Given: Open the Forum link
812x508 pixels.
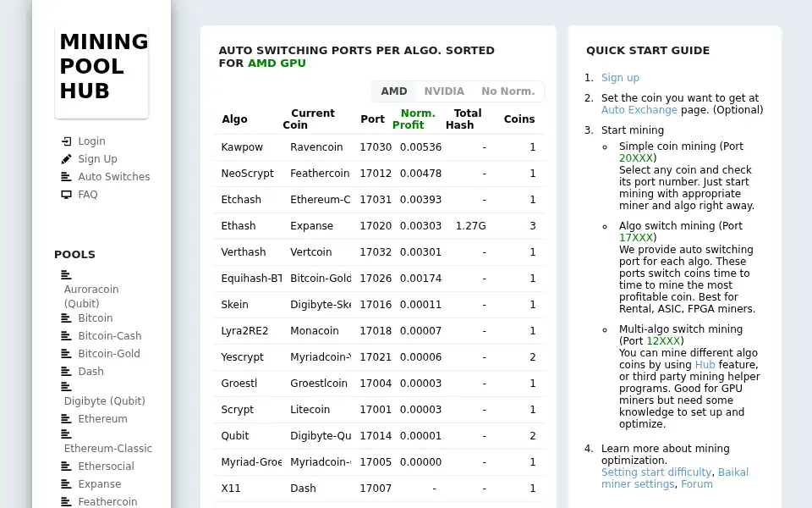Looking at the screenshot, I should tap(696, 484).
